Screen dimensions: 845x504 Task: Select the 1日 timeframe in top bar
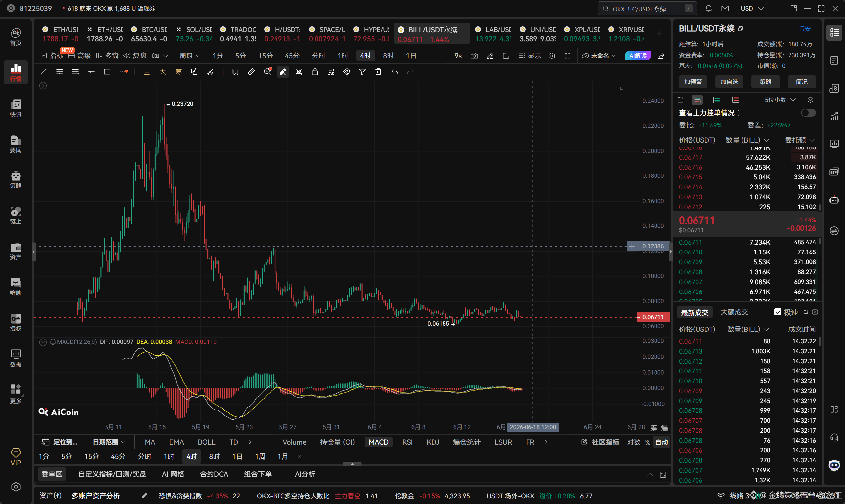click(411, 56)
